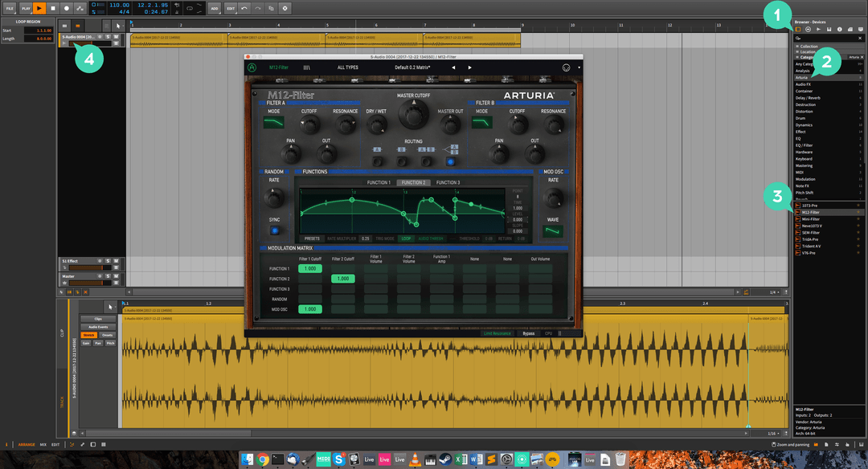Viewport: 868px width, 469px height.
Task: Arm recording with the Record button
Action: 67,8
